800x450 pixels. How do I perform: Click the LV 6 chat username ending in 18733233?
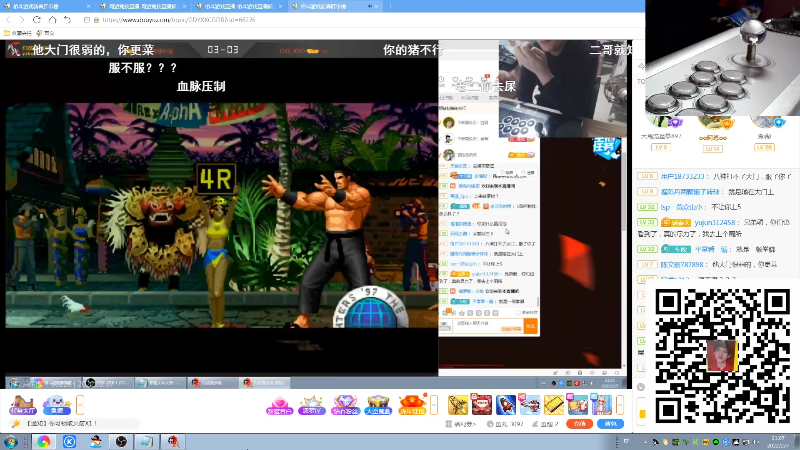(682, 176)
